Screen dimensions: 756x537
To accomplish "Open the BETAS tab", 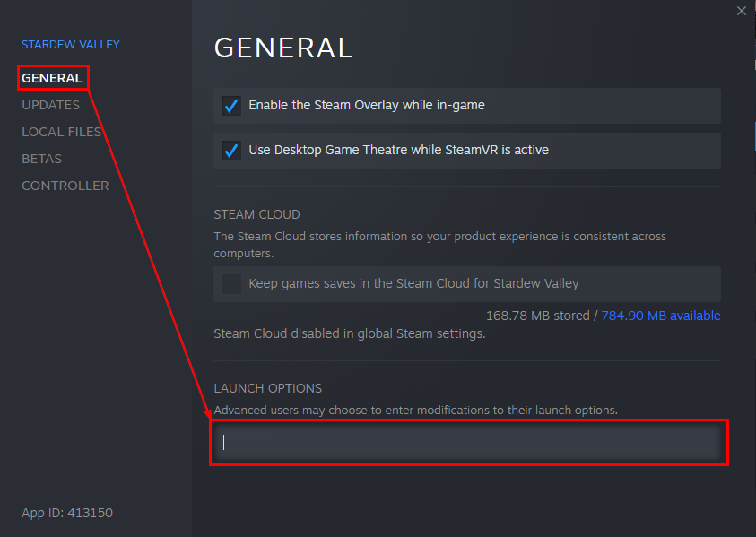I will pyautogui.click(x=41, y=159).
